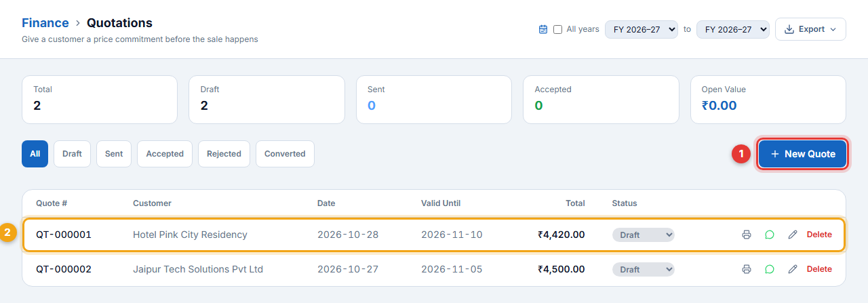
Task: Edit quote QT-000001 with pencil icon
Action: coord(793,235)
